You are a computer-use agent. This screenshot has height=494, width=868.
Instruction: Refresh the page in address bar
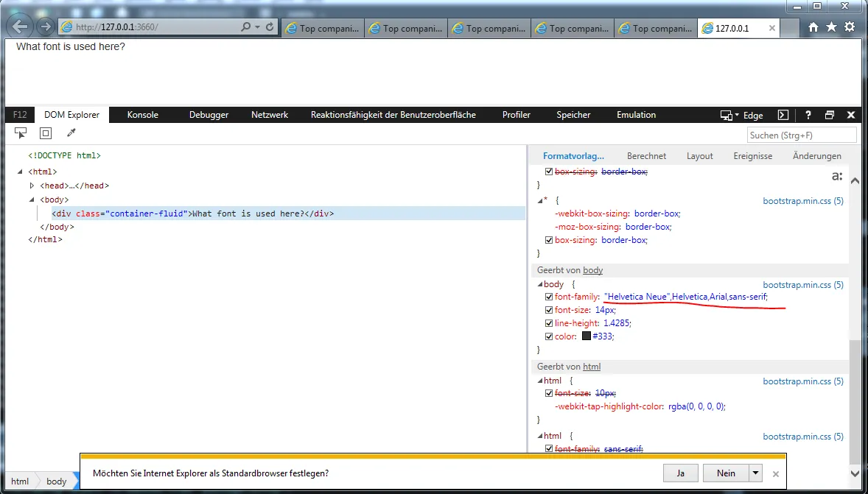click(270, 27)
